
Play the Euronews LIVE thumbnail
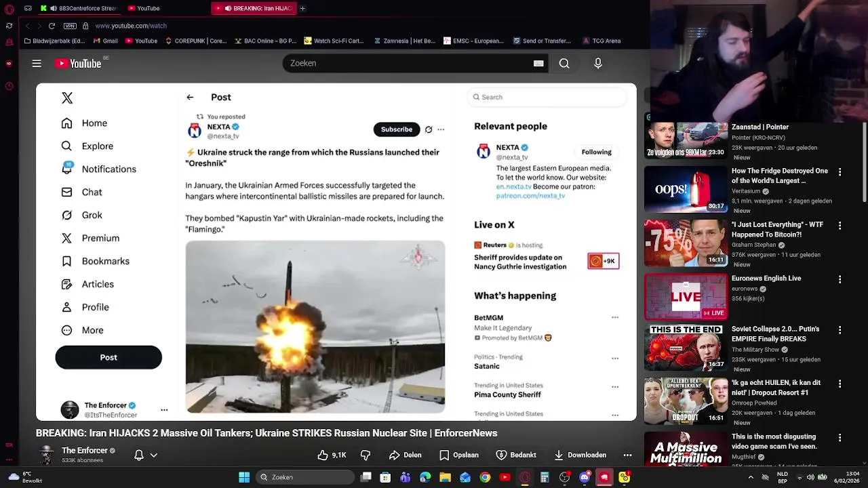686,296
